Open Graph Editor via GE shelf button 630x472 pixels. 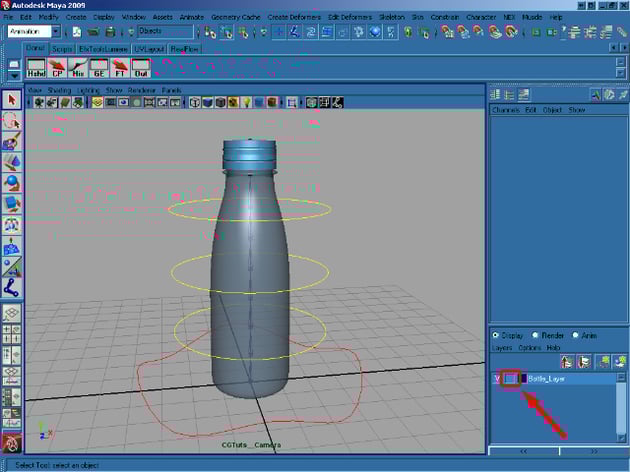pos(99,69)
